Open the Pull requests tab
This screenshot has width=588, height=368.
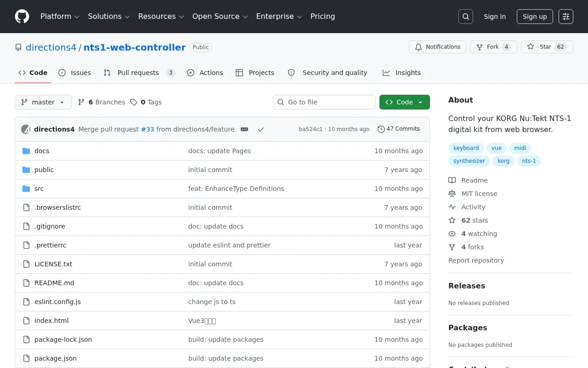point(139,73)
